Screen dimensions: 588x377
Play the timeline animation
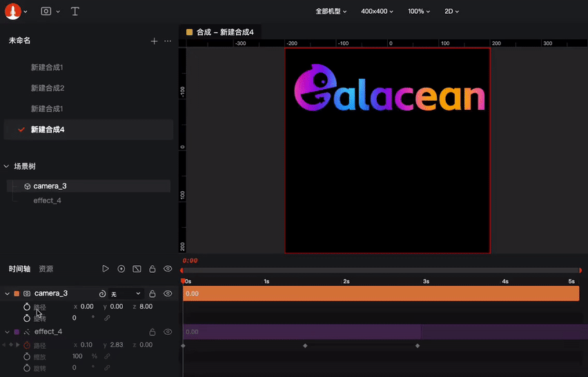click(106, 269)
